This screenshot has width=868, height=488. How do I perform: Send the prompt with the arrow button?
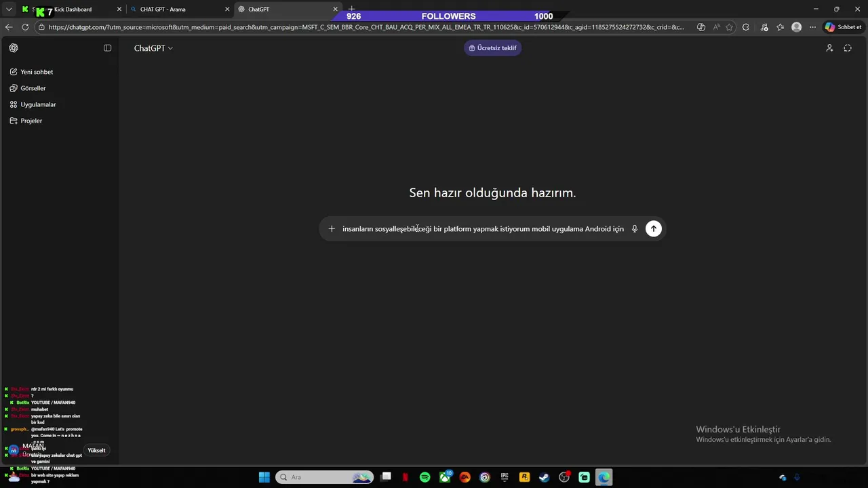coord(654,229)
